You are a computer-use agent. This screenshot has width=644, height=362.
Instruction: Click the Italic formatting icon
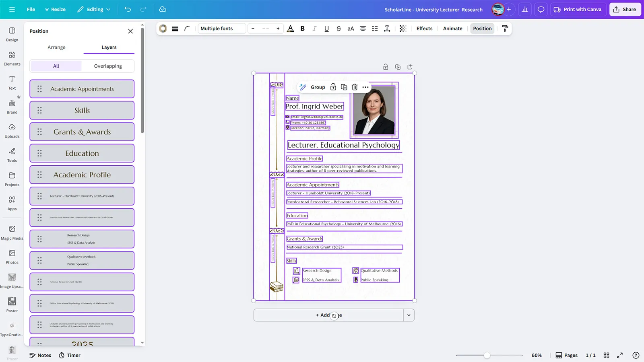click(314, 29)
